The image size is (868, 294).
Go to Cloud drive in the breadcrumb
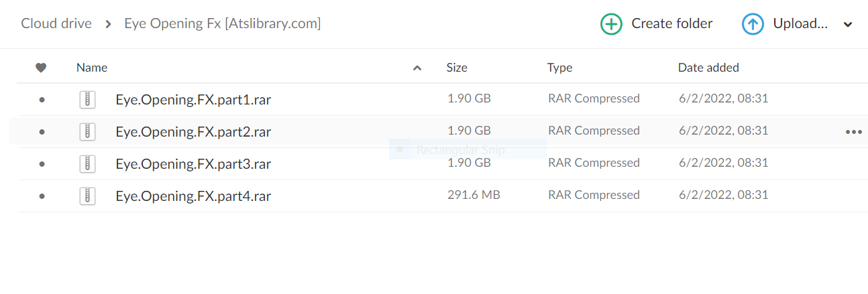point(56,23)
